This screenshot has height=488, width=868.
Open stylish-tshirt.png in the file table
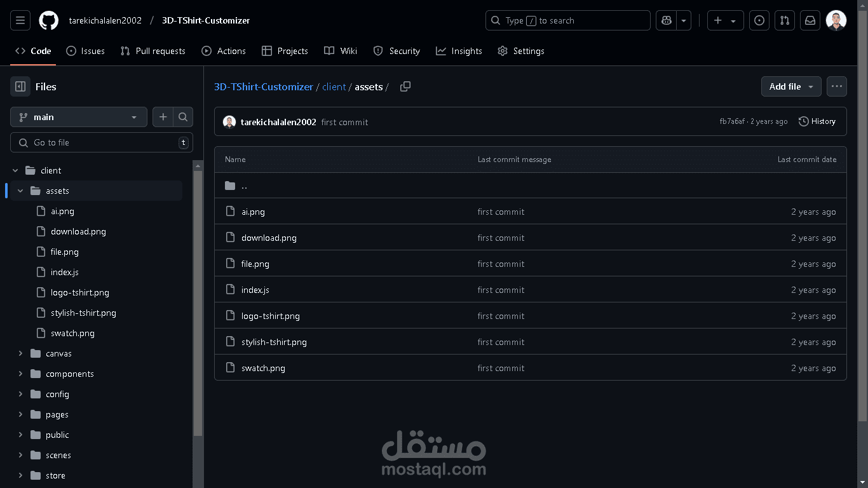(274, 342)
